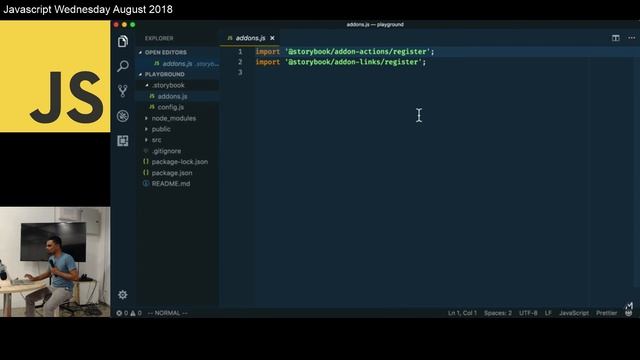
Task: Open the Manage gear menu
Action: pos(122,295)
